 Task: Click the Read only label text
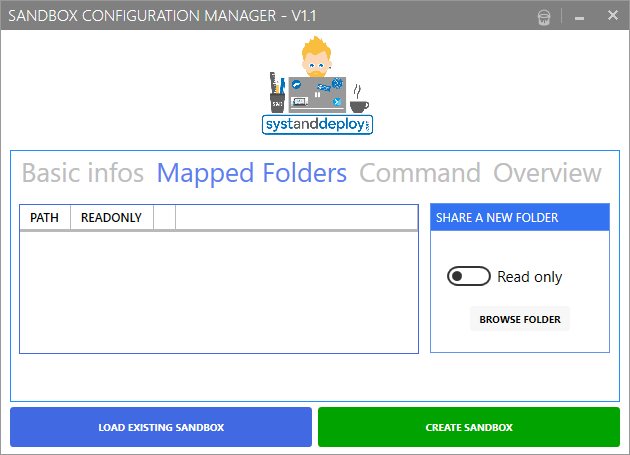[530, 277]
